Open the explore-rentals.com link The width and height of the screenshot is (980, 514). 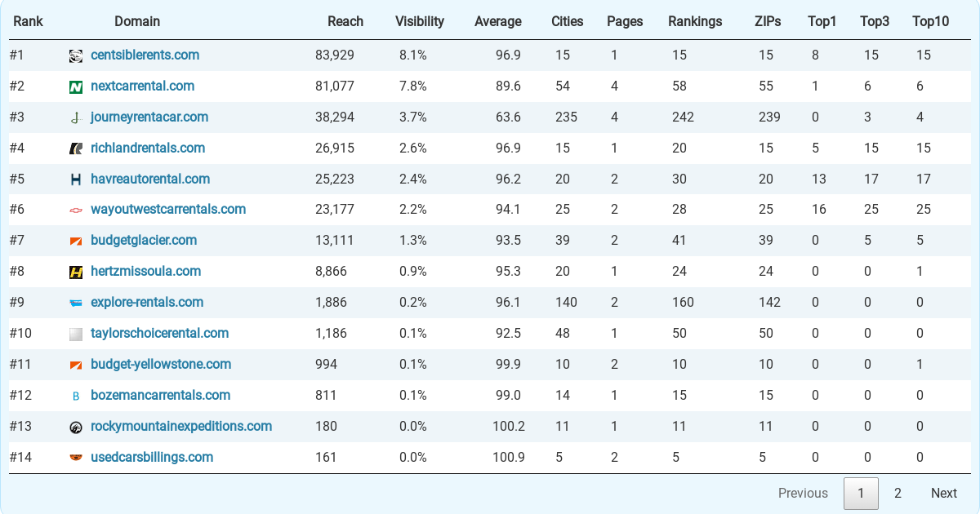pyautogui.click(x=147, y=302)
